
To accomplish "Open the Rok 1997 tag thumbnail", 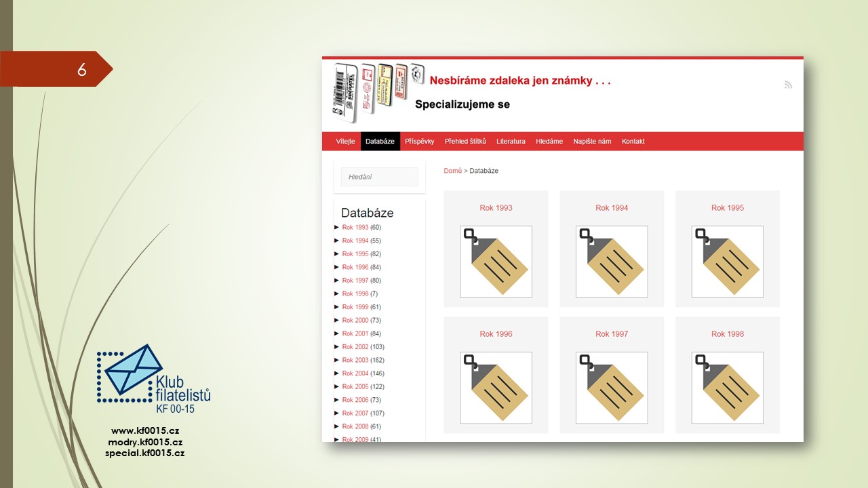I will coord(612,388).
